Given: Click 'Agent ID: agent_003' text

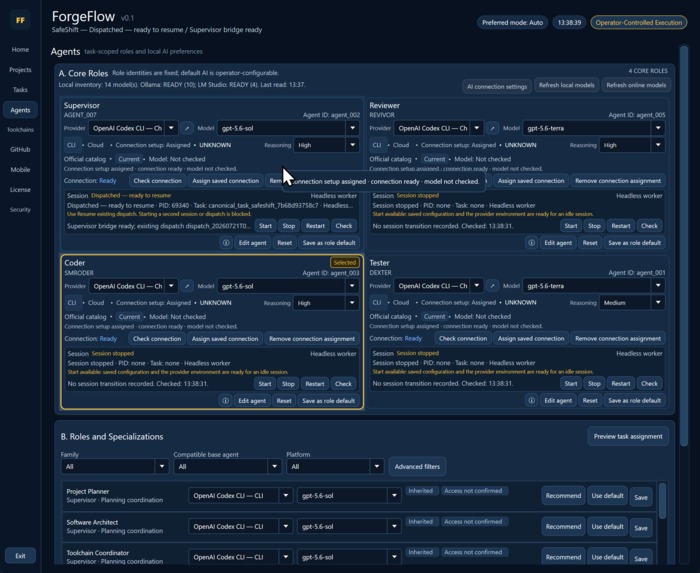Looking at the screenshot, I should point(331,273).
